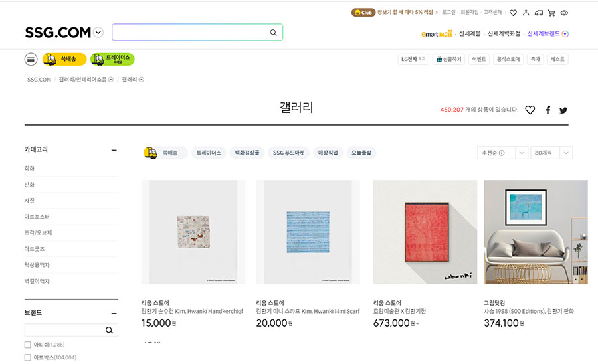Collapse the 카테고리 section
598x364 pixels.
(114, 150)
